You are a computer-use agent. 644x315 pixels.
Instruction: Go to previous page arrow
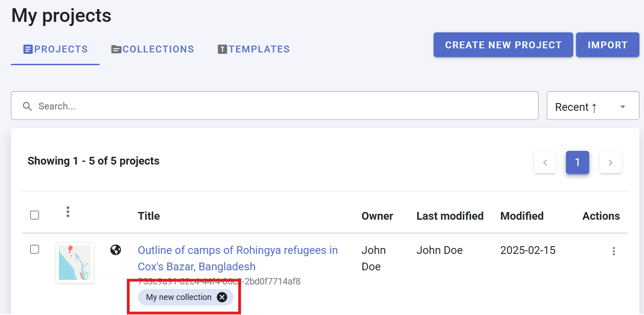pyautogui.click(x=545, y=162)
